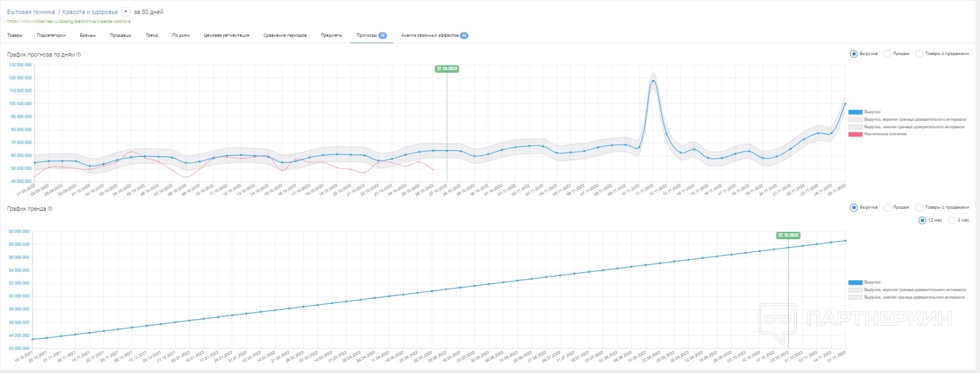The width and height of the screenshot is (980, 373).
Task: Click AI badge on Анализ сезонных эффектов
Action: point(464,36)
